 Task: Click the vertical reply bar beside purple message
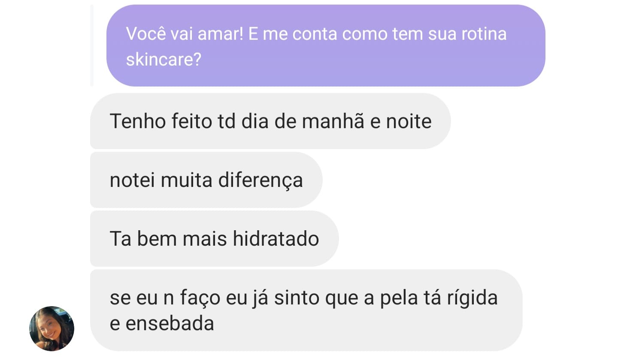point(92,45)
